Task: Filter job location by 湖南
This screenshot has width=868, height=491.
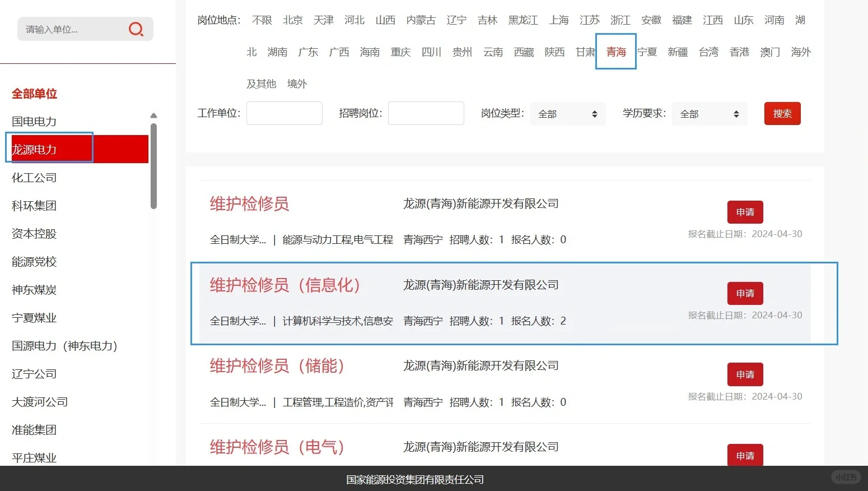Action: click(x=278, y=52)
